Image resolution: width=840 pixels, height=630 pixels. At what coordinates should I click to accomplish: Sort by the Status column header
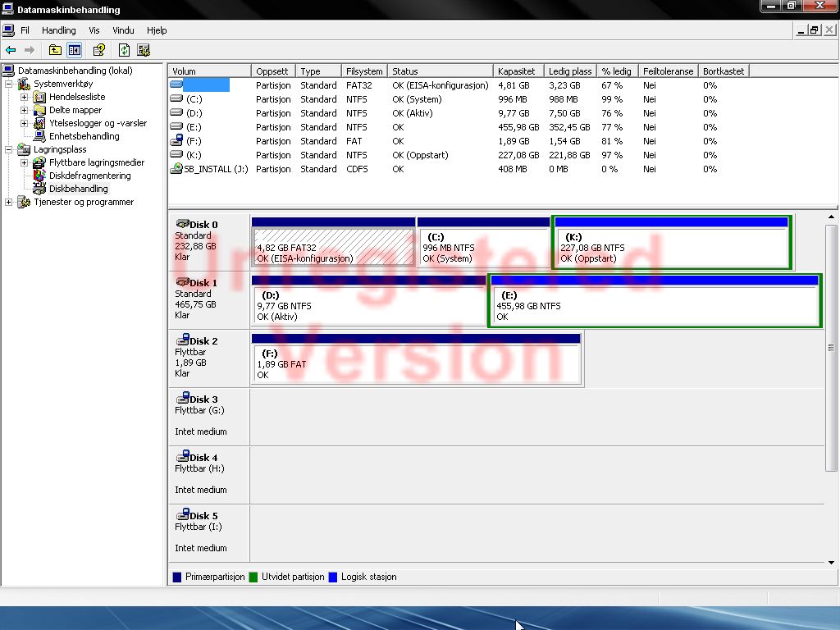(x=441, y=71)
